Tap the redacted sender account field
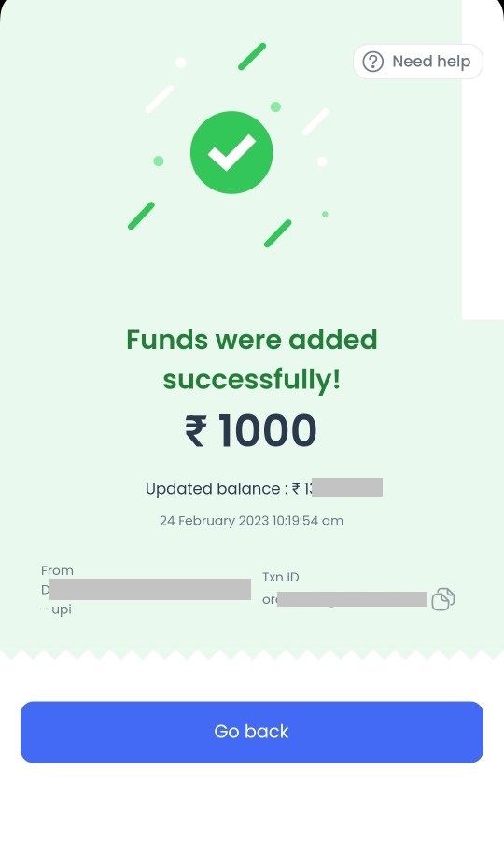This screenshot has height=868, width=504. (150, 589)
